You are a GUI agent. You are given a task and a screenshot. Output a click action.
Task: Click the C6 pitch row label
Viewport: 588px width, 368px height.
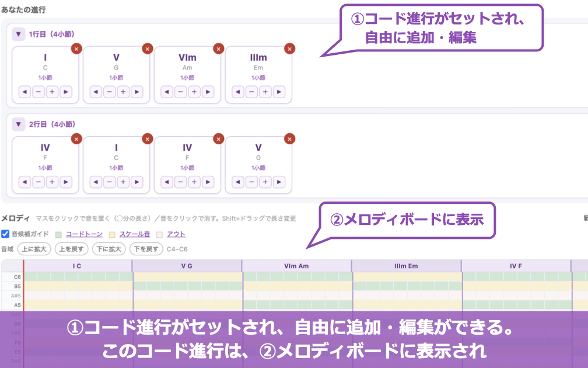12,277
